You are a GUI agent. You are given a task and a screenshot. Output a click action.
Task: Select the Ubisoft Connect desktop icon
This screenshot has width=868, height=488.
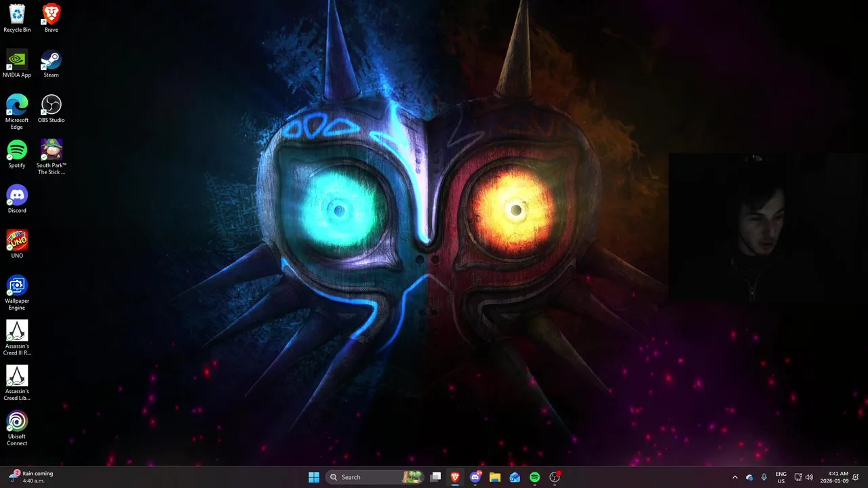click(17, 428)
